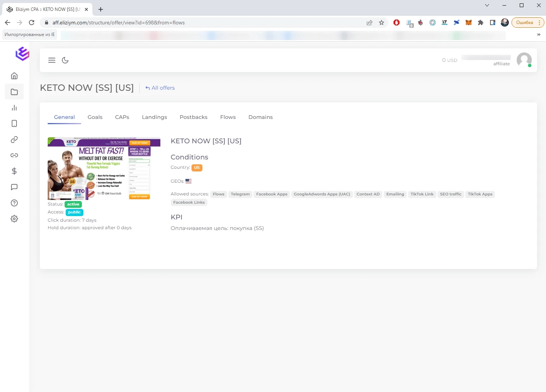Toggle the hamburger menu button
The height and width of the screenshot is (392, 546).
click(x=52, y=60)
